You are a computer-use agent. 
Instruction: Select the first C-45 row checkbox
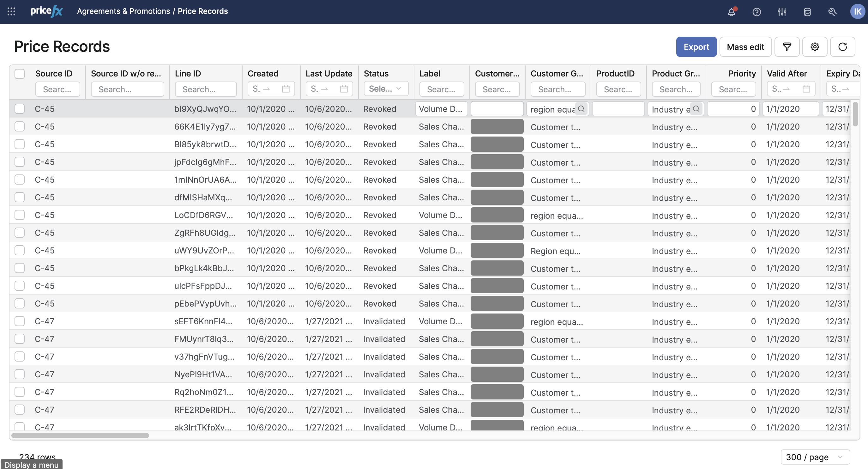tap(20, 109)
